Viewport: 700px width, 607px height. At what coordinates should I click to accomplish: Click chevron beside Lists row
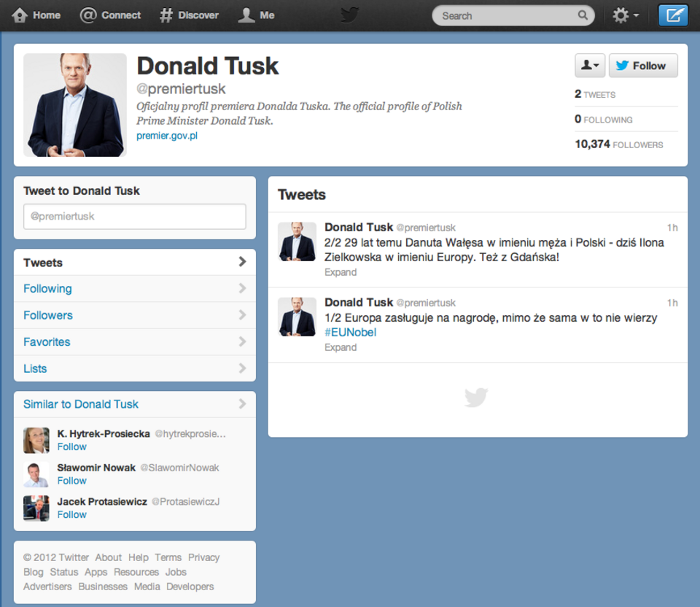click(242, 368)
